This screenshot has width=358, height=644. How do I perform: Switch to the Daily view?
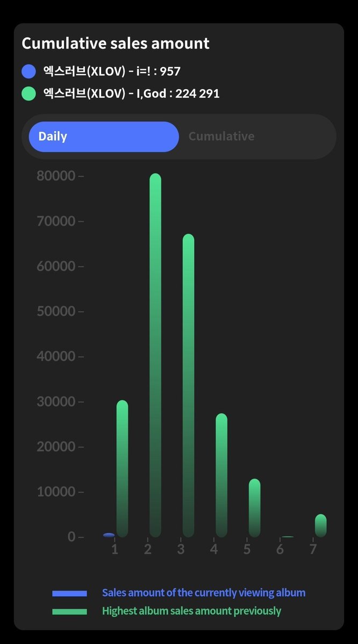coord(104,136)
